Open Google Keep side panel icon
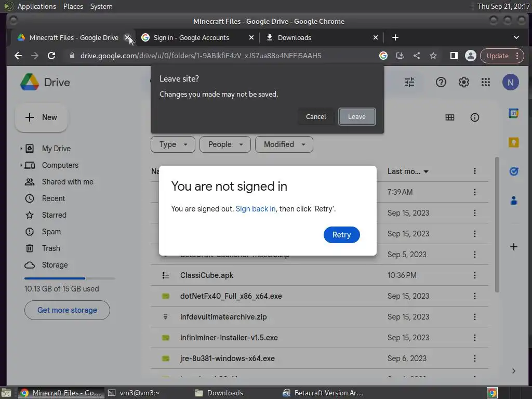 pyautogui.click(x=513, y=142)
